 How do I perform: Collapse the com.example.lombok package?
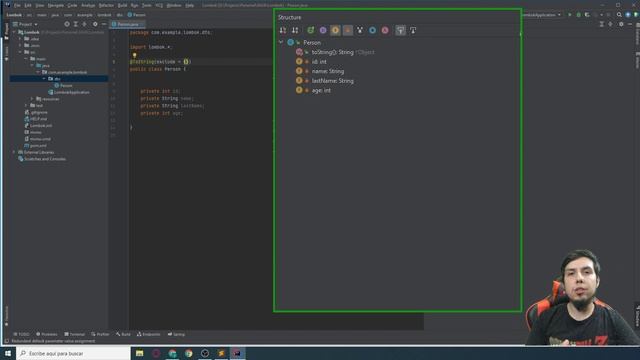click(38, 72)
